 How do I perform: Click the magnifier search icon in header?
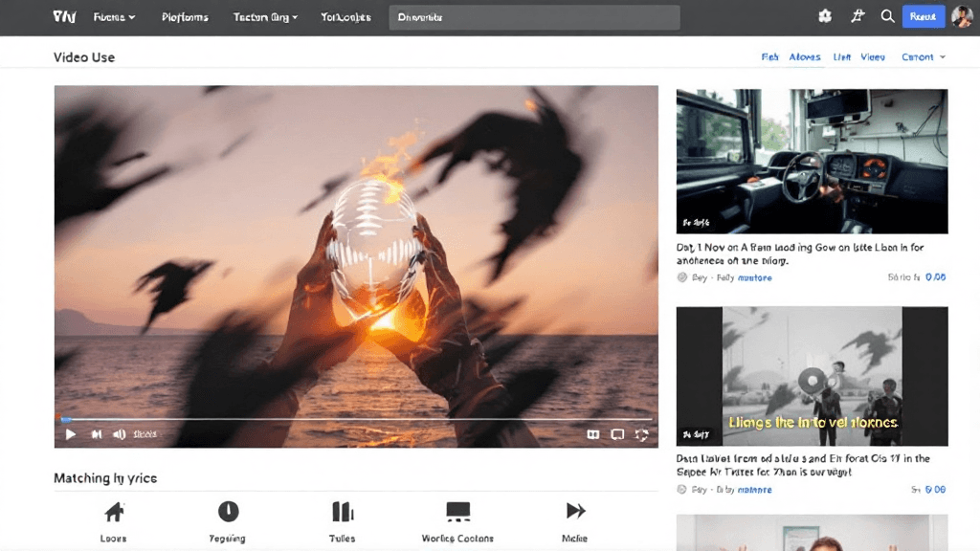point(887,16)
